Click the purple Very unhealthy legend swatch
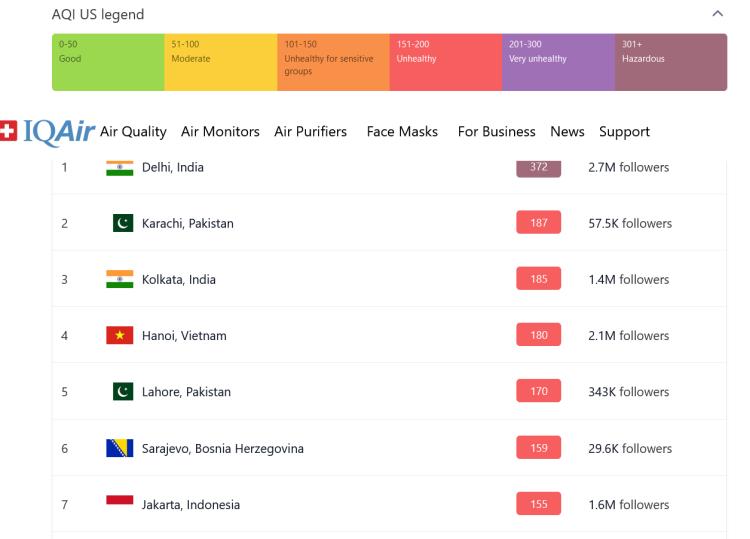Screen dimensions: 750x539 tap(558, 62)
